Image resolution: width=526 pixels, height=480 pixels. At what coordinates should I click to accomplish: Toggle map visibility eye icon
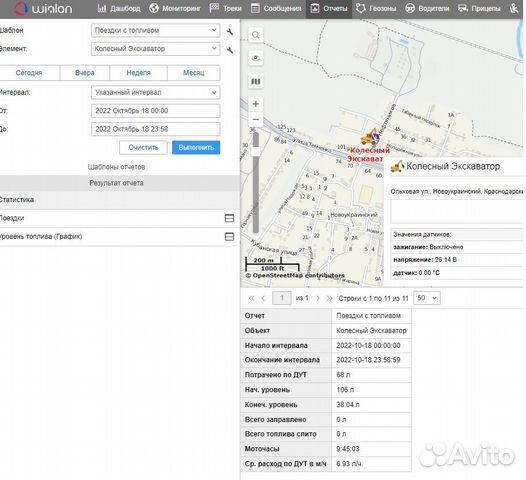click(x=256, y=58)
